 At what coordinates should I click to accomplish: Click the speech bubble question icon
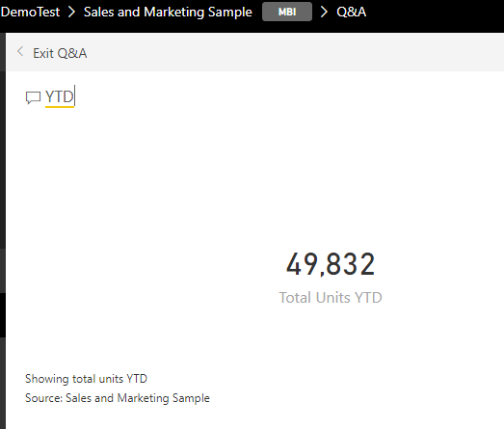(x=33, y=97)
